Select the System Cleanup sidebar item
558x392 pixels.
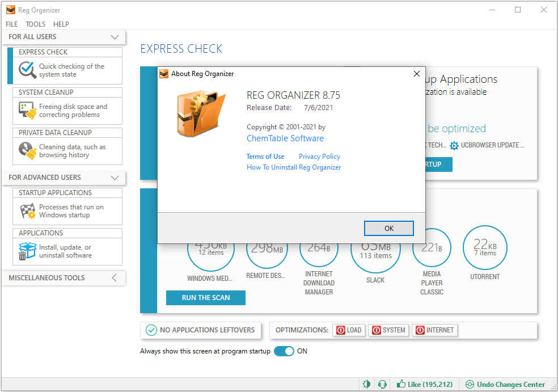tap(67, 106)
